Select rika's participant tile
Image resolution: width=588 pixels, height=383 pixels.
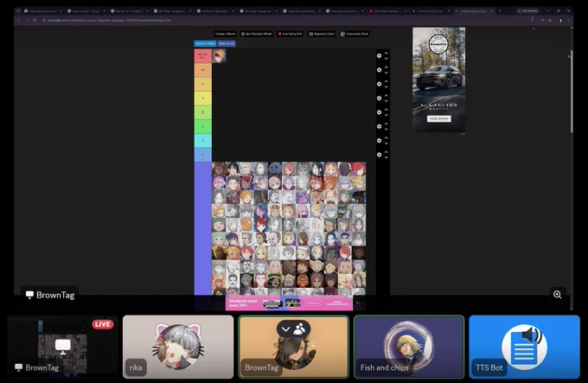[x=178, y=347]
